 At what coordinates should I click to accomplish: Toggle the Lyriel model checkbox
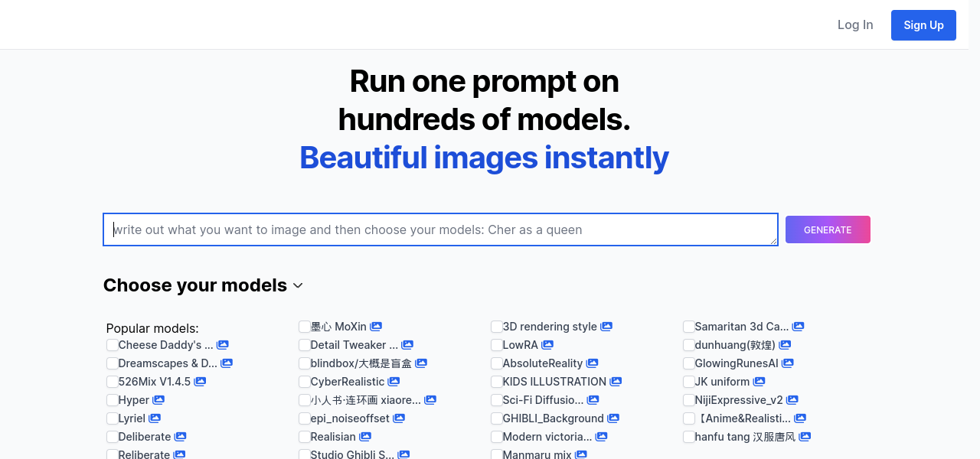(113, 418)
